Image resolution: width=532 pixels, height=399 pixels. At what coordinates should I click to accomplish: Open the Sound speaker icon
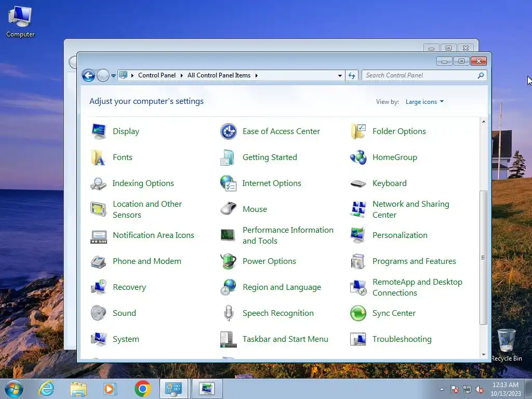pos(99,313)
